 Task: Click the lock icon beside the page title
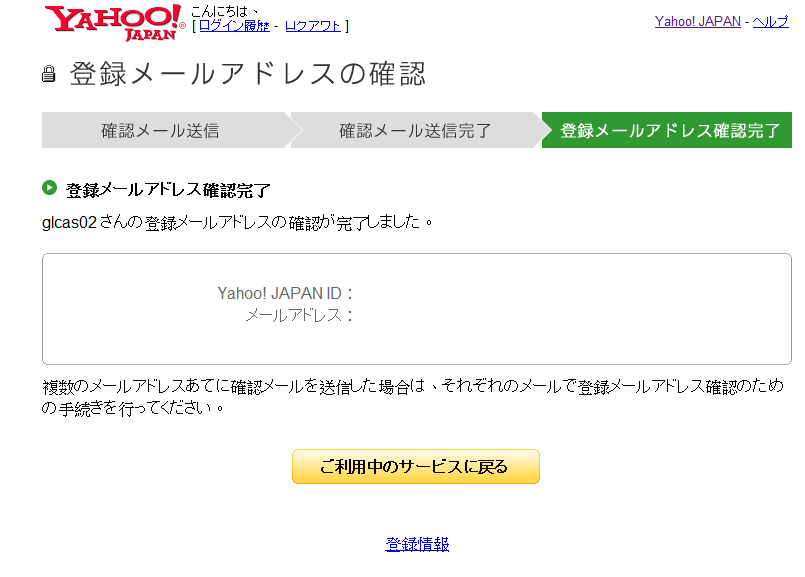(49, 74)
